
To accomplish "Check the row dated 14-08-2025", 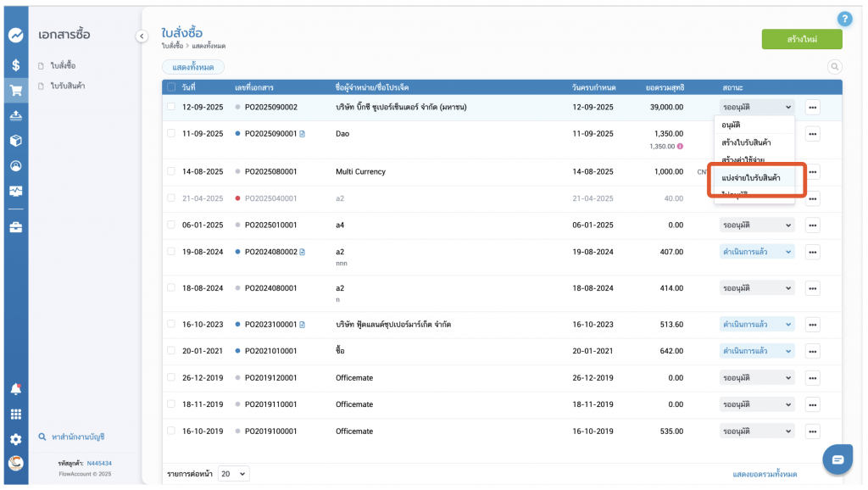I will tap(171, 171).
